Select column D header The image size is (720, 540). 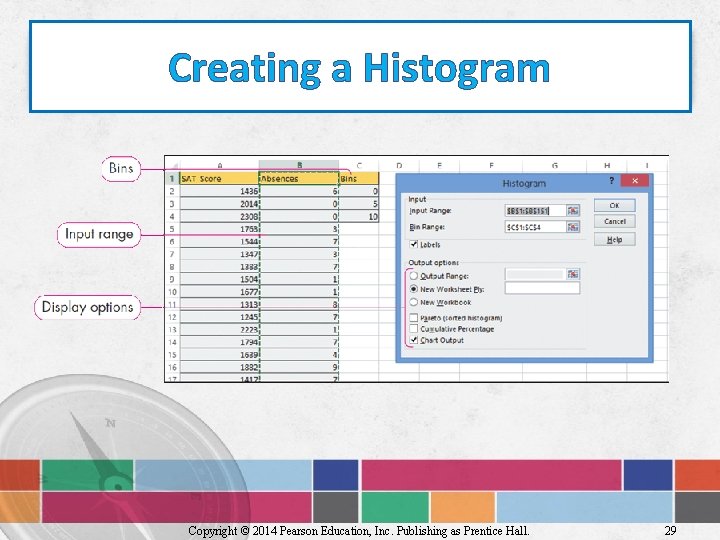click(x=399, y=165)
